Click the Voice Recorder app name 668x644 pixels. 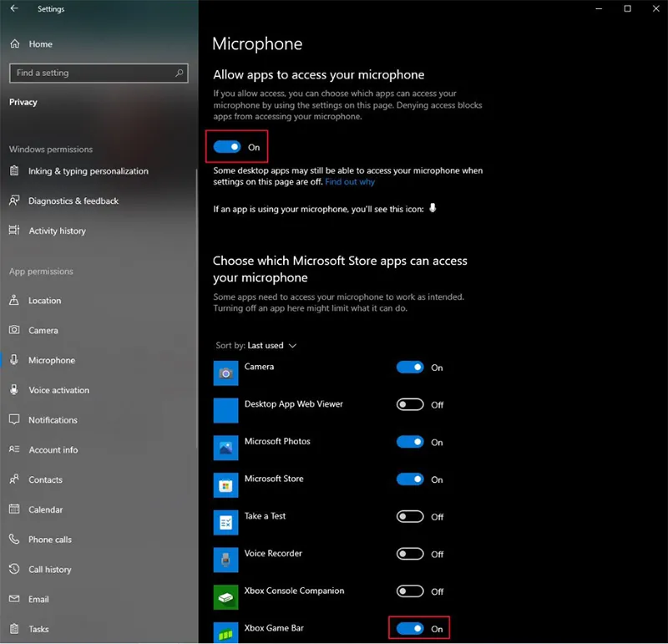coord(273,553)
